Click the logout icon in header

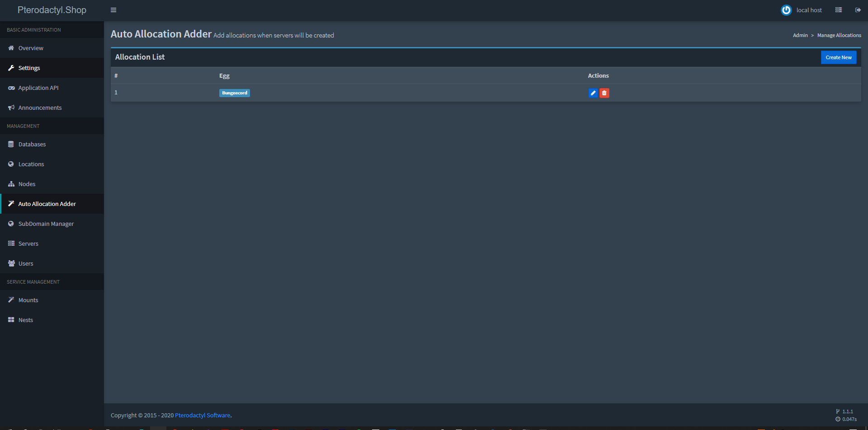tap(858, 10)
